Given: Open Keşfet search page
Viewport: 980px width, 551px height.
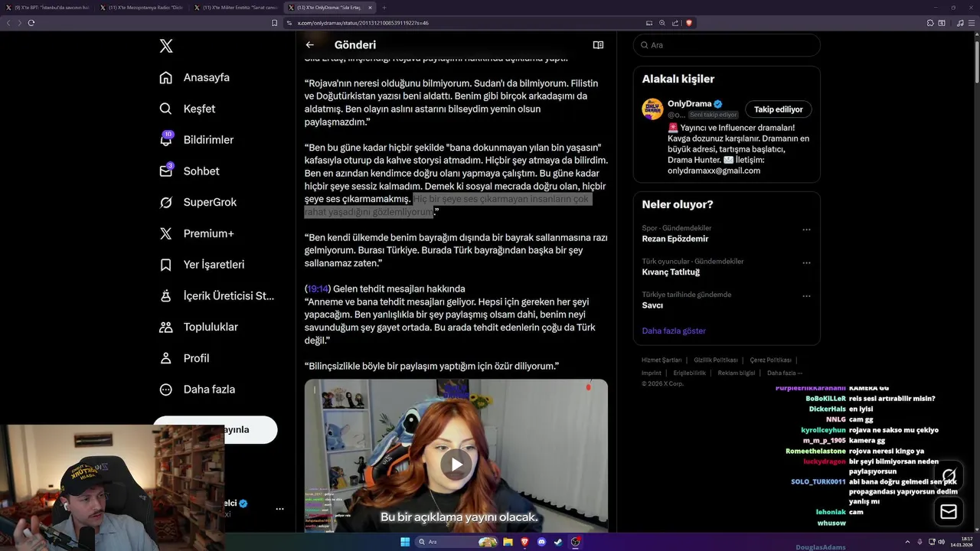Looking at the screenshot, I should click(188, 109).
